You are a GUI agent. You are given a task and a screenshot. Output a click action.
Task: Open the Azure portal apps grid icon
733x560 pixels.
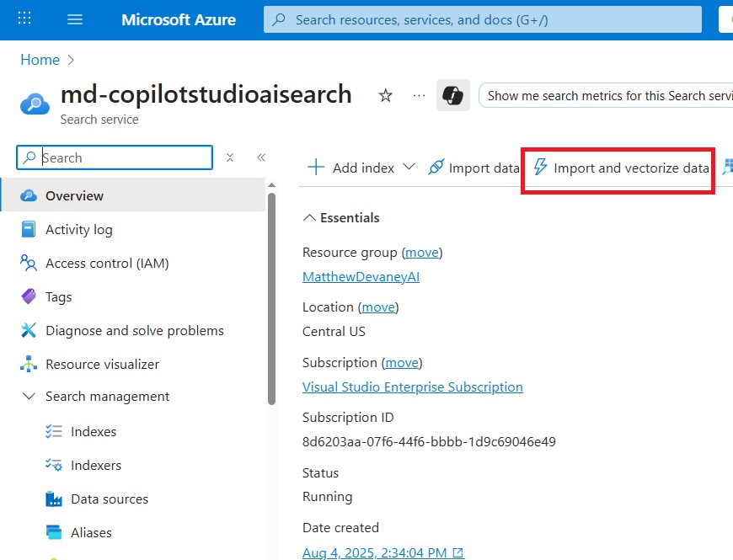click(x=24, y=19)
